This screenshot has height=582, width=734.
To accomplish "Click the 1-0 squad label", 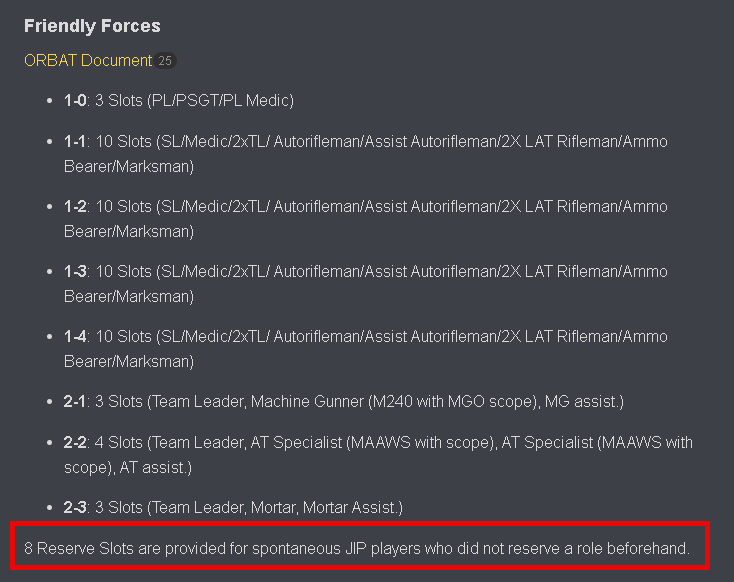I will click(x=75, y=100).
